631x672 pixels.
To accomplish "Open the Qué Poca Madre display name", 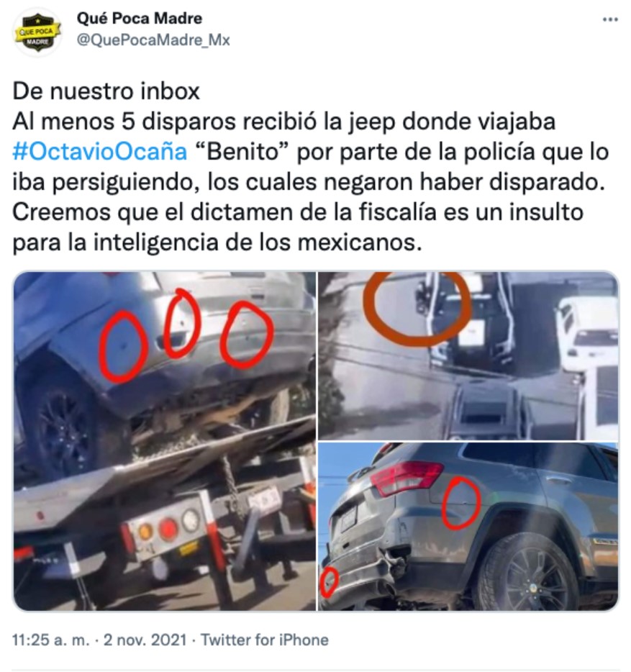I will 140,18.
